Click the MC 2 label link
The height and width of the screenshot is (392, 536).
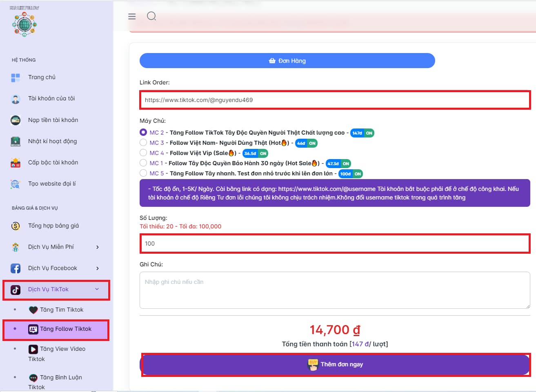[157, 133]
